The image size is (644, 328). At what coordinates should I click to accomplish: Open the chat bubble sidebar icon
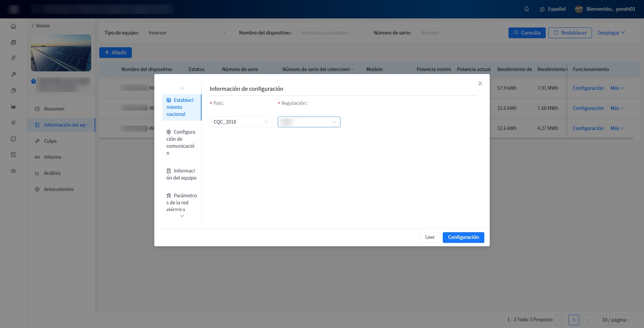[x=13, y=139]
